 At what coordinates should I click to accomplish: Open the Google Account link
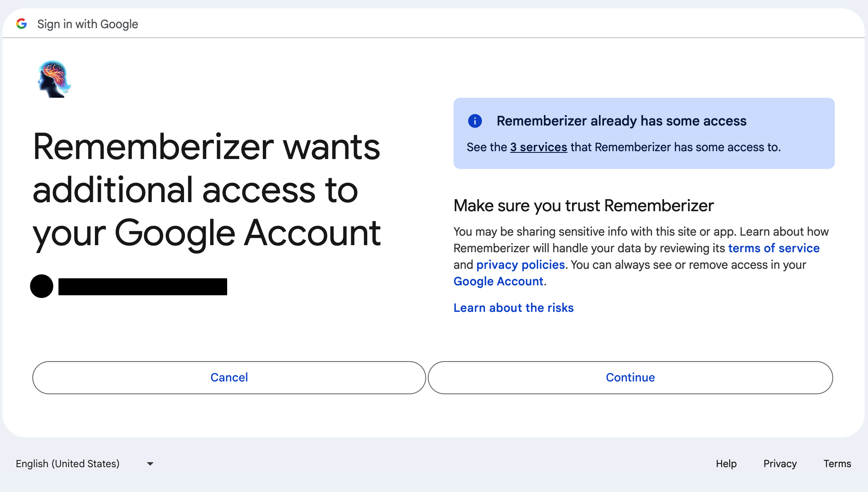coord(499,281)
